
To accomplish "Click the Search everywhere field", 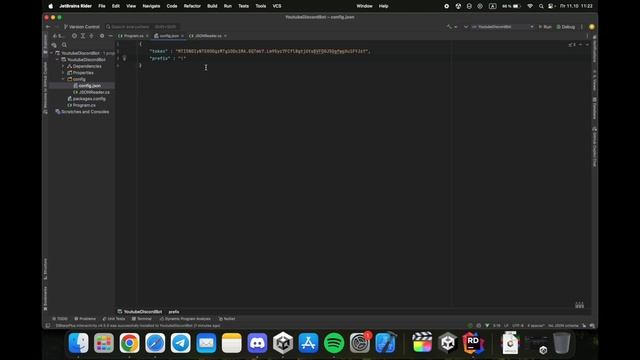I will point(141,27).
